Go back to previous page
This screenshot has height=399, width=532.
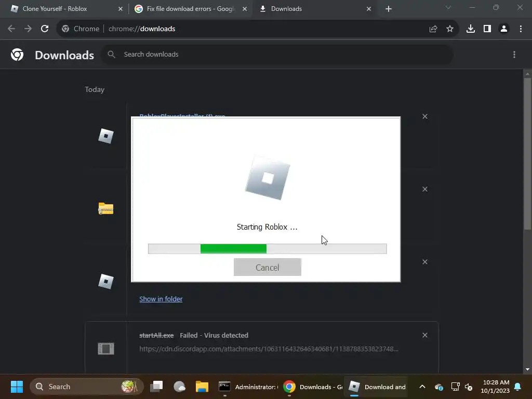point(11,29)
